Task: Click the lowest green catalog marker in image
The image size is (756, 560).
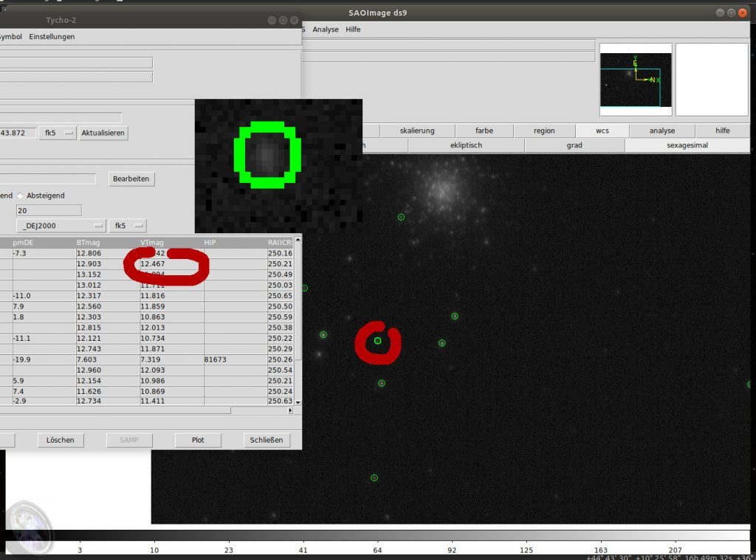Action: tap(374, 478)
